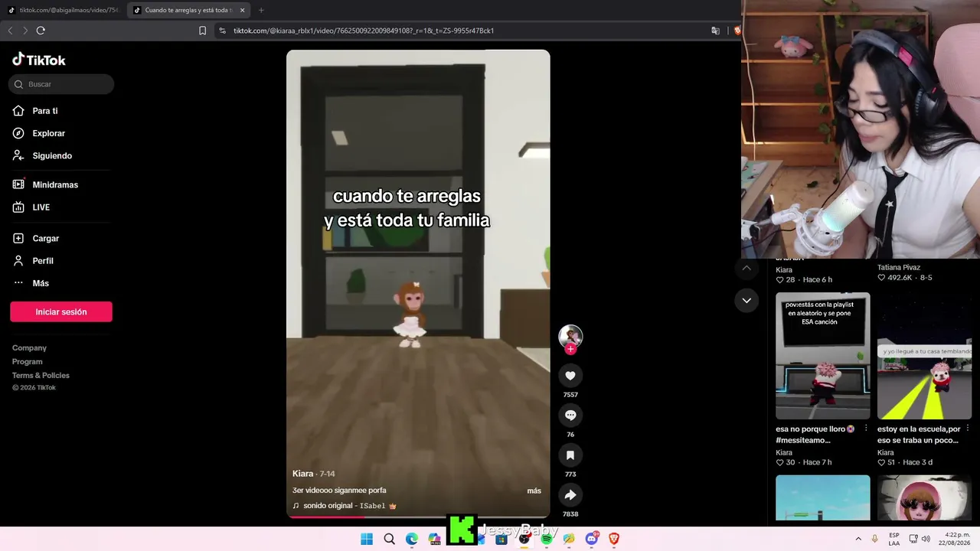Reload the current page
Screen dimensions: 980x551
41,31
